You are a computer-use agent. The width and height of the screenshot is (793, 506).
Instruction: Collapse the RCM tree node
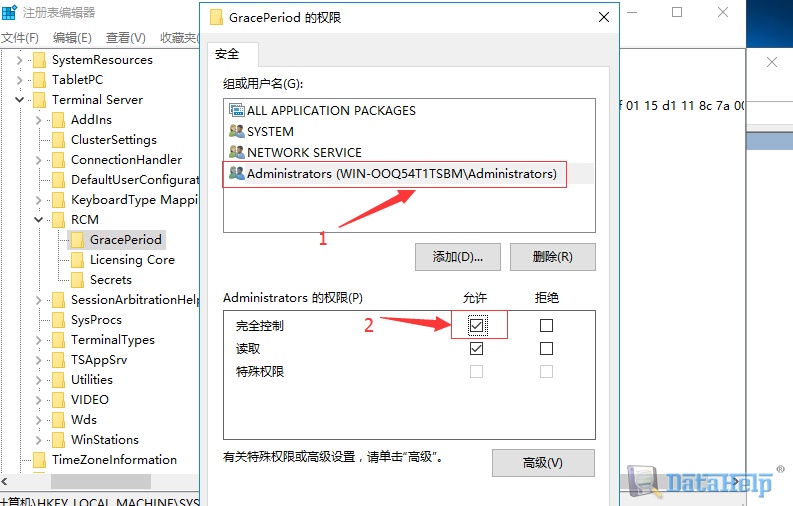pos(38,220)
